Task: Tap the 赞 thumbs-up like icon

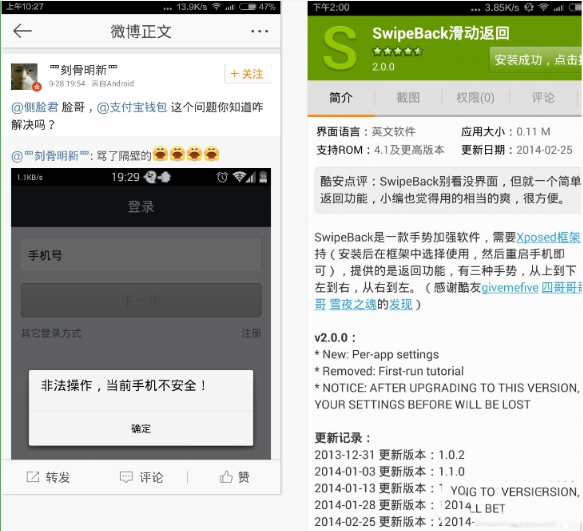Action: coord(226,477)
